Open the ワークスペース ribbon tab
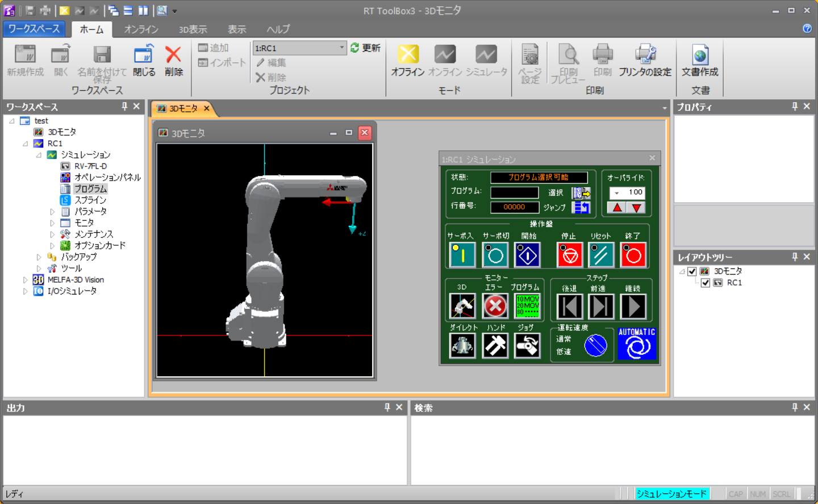818x504 pixels. [34, 28]
